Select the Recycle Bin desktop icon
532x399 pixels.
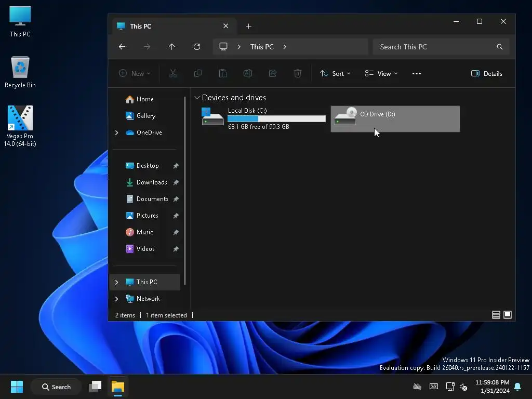coord(20,72)
